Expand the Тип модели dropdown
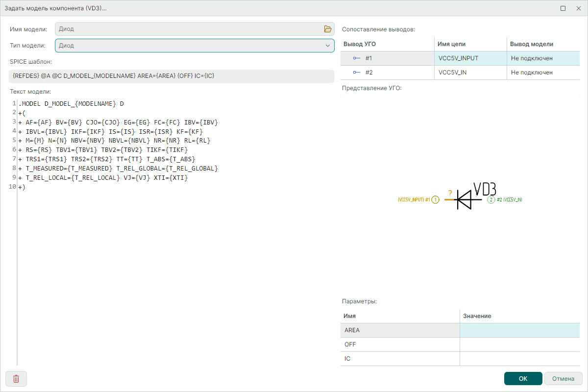Image resolution: width=588 pixels, height=392 pixels. [327, 46]
